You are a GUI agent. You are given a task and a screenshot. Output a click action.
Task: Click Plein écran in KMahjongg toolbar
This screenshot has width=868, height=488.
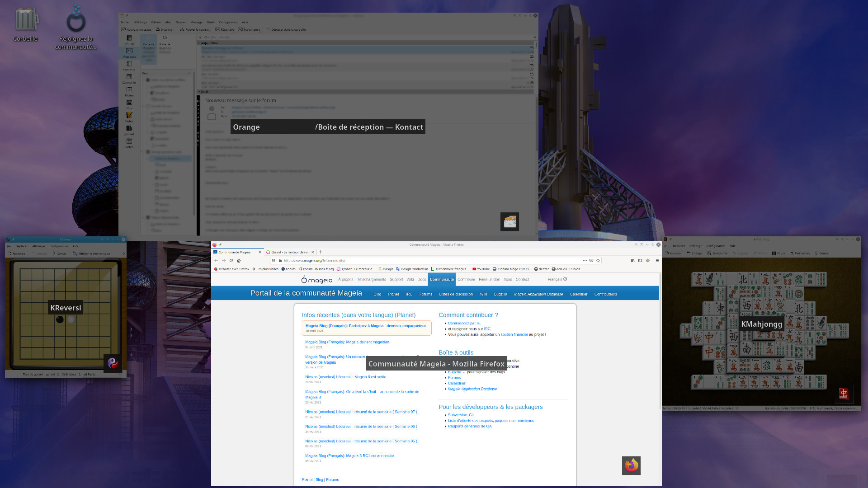(x=800, y=253)
